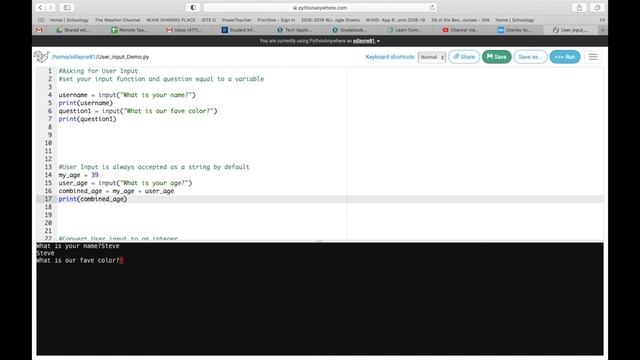Add a new tab with plus button

point(602,30)
